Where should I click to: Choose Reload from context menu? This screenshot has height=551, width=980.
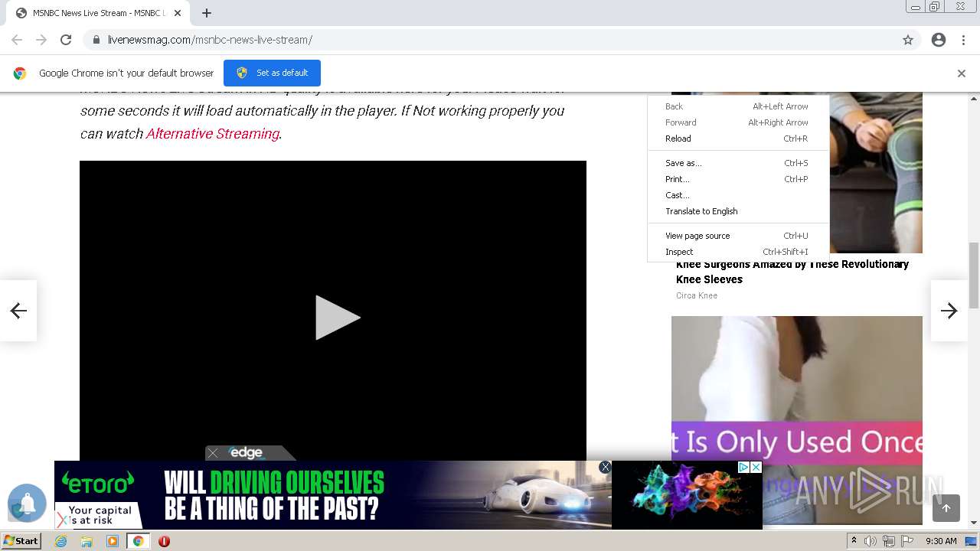pos(738,139)
